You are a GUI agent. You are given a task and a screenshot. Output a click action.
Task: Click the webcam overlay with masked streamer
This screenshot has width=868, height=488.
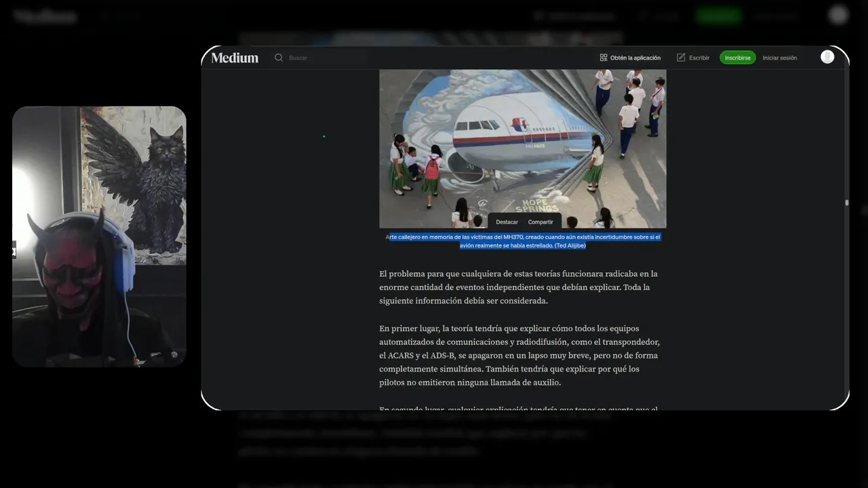coord(99,237)
